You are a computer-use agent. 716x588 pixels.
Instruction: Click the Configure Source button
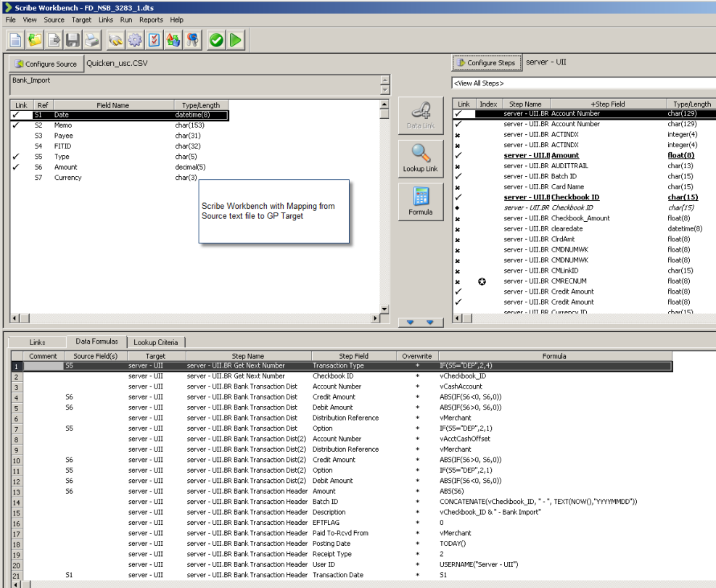46,64
